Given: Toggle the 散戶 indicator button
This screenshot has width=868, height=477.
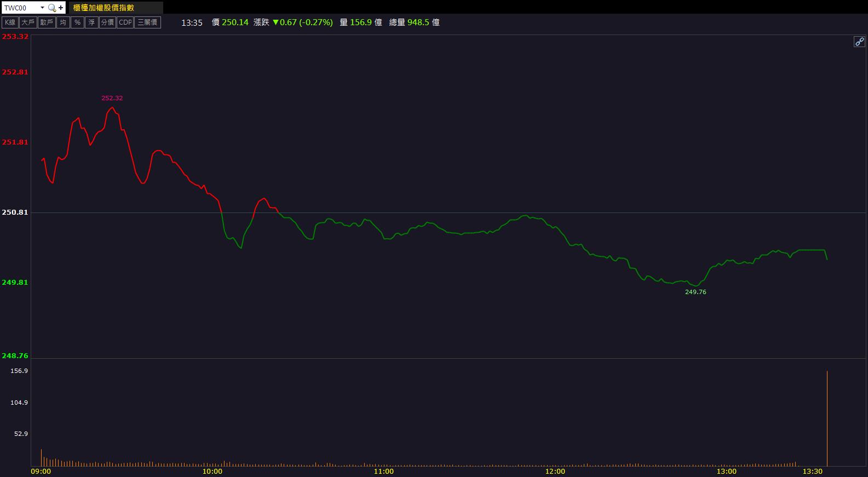Looking at the screenshot, I should pos(47,22).
